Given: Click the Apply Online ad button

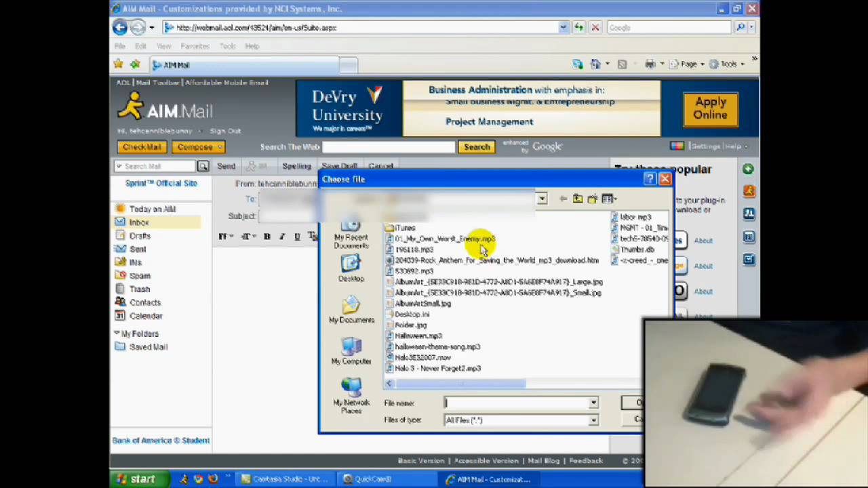Looking at the screenshot, I should coord(710,108).
